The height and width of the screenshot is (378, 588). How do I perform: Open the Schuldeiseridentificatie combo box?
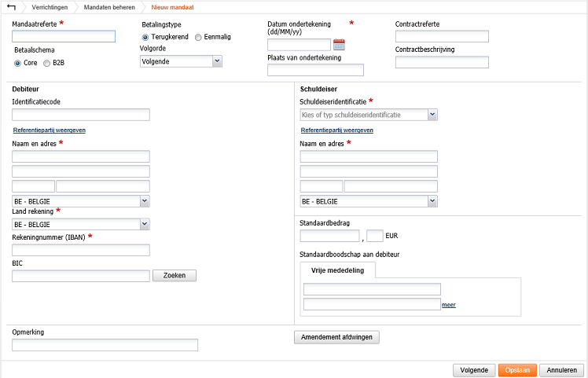369,115
